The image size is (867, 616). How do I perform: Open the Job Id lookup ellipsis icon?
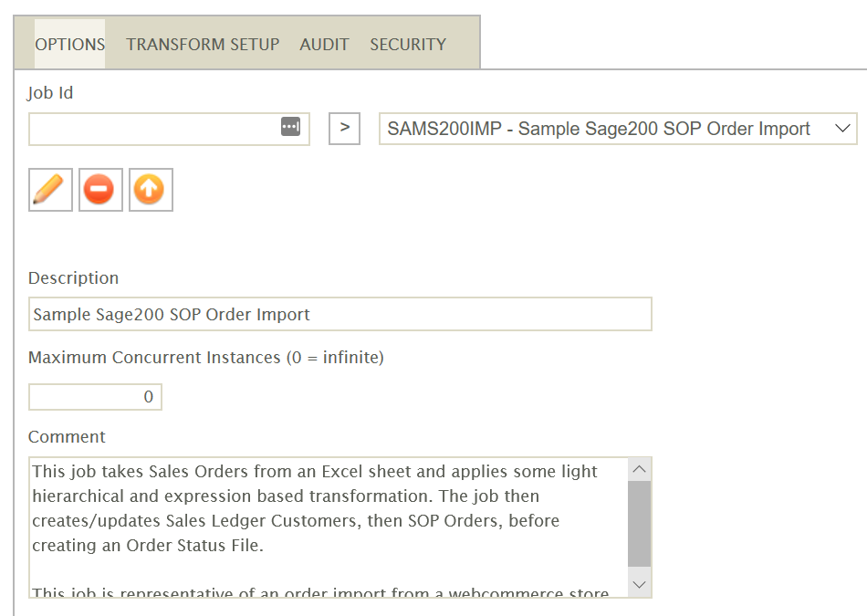(x=290, y=128)
